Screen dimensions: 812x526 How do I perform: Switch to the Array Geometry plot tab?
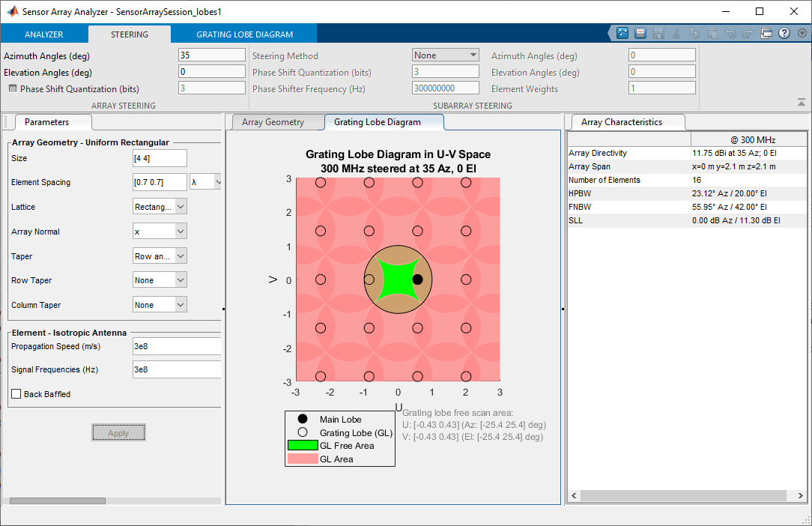tap(273, 122)
